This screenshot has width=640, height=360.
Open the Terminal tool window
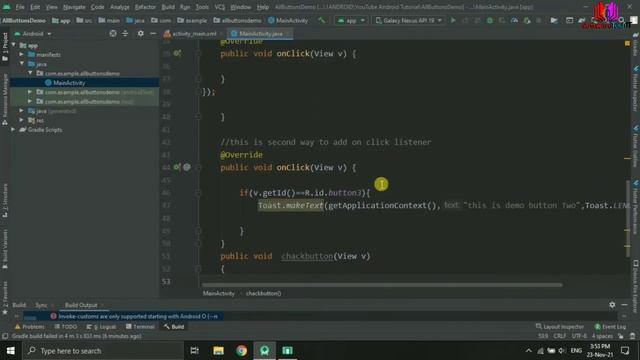(x=140, y=327)
